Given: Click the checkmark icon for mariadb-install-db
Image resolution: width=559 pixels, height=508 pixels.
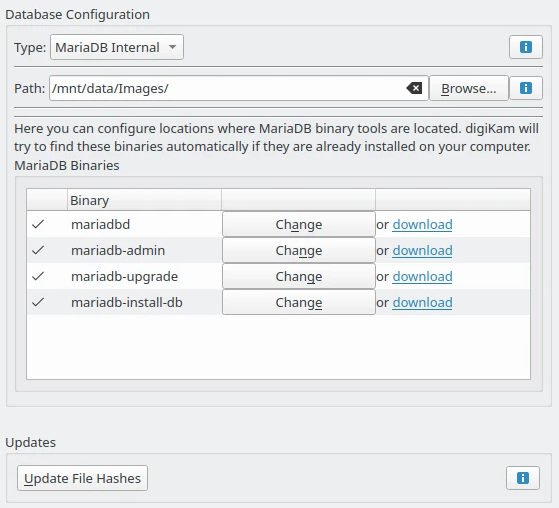Looking at the screenshot, I should click(x=38, y=302).
